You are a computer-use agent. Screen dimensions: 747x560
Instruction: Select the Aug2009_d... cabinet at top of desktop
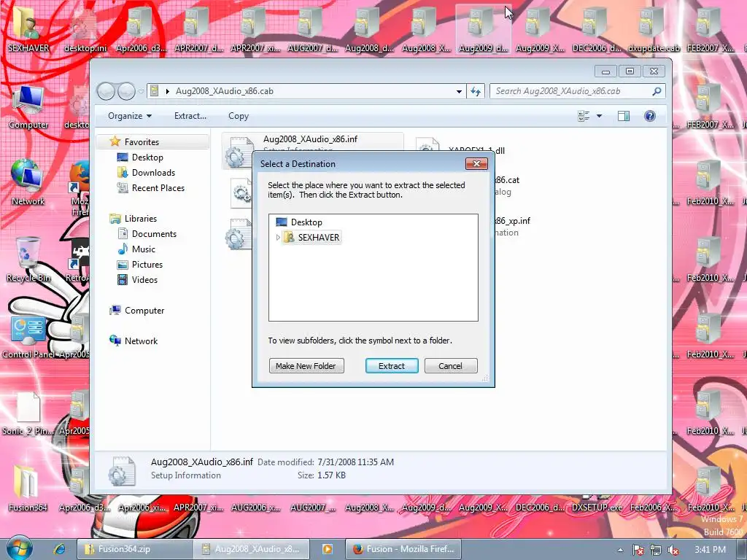click(483, 29)
